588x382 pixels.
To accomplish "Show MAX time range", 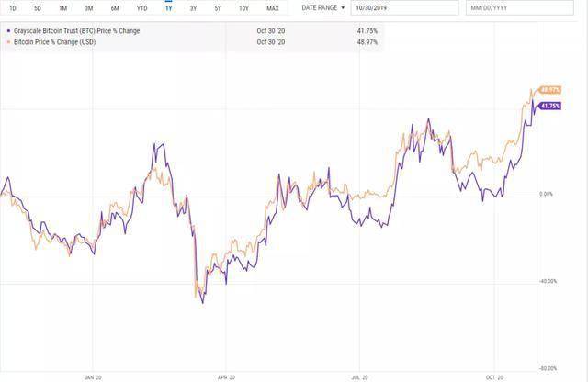I will (272, 8).
